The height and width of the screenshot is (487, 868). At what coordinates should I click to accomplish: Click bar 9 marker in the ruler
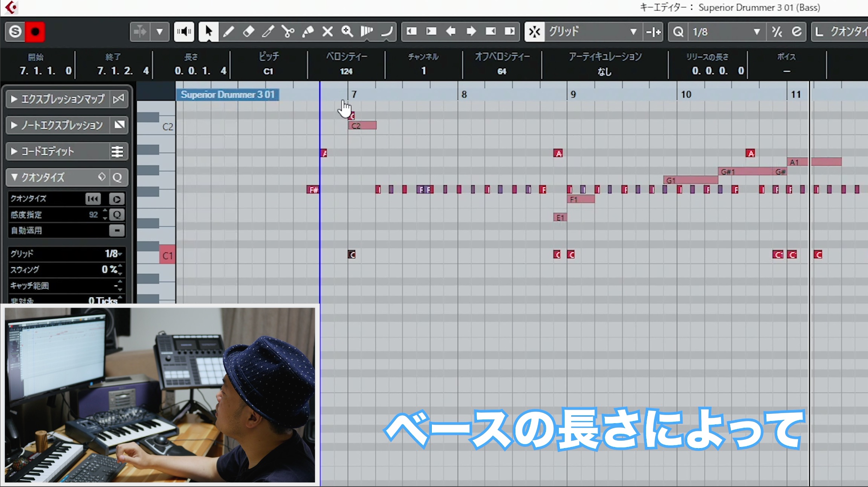click(x=573, y=94)
